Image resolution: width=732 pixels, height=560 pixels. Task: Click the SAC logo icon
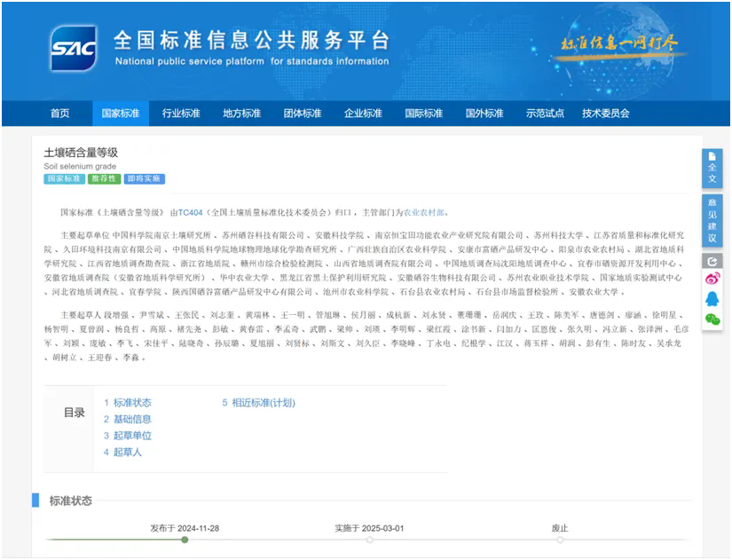(73, 48)
